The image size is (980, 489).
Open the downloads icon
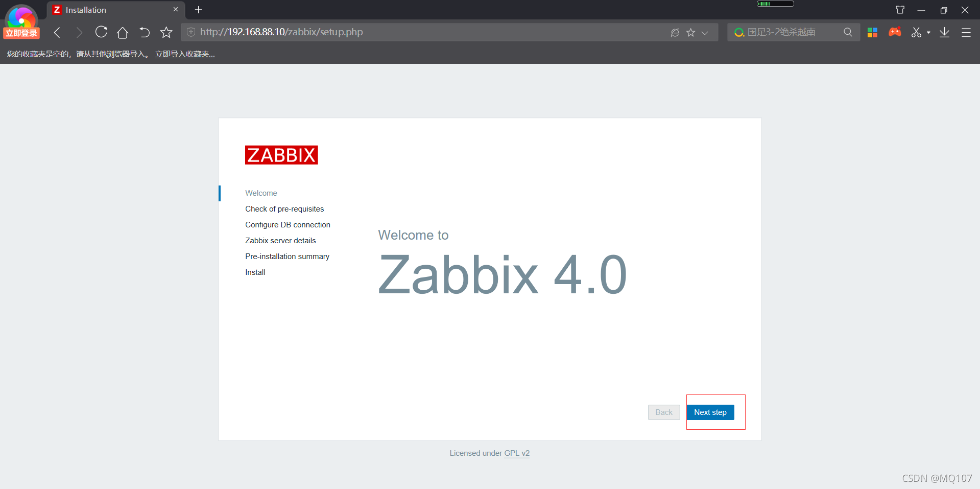coord(945,32)
